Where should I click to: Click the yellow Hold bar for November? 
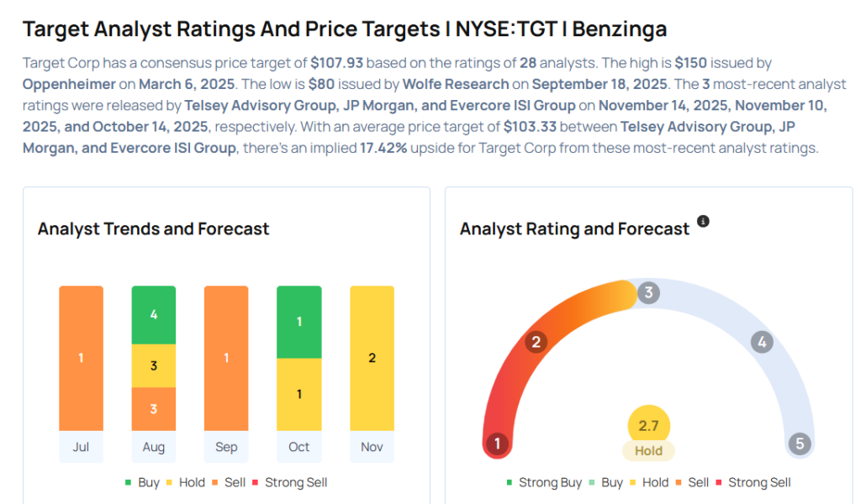tap(372, 358)
